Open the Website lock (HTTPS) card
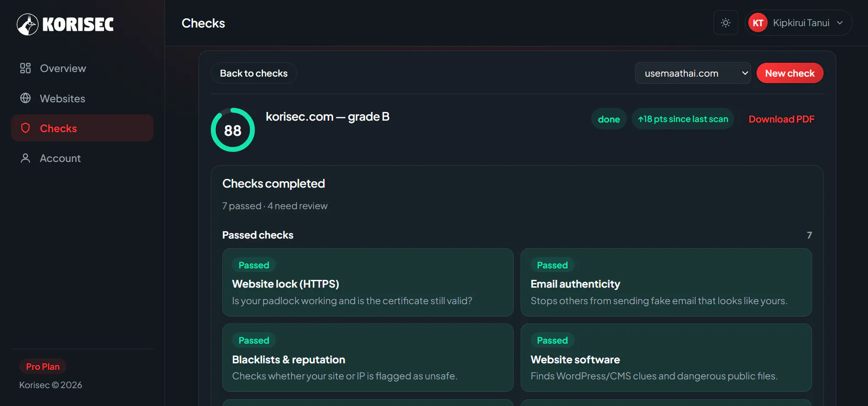 (x=368, y=282)
